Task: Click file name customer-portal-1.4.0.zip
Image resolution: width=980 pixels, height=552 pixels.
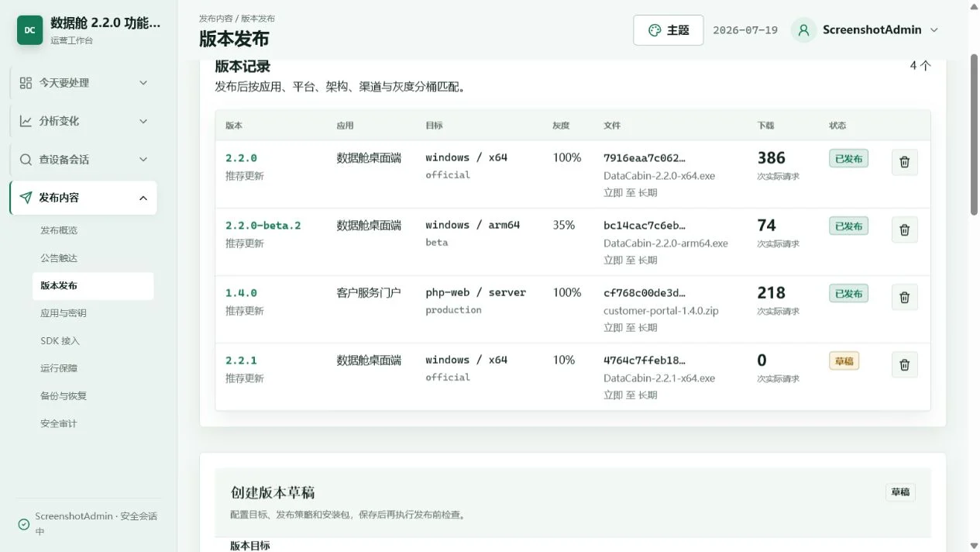Action: pyautogui.click(x=661, y=311)
